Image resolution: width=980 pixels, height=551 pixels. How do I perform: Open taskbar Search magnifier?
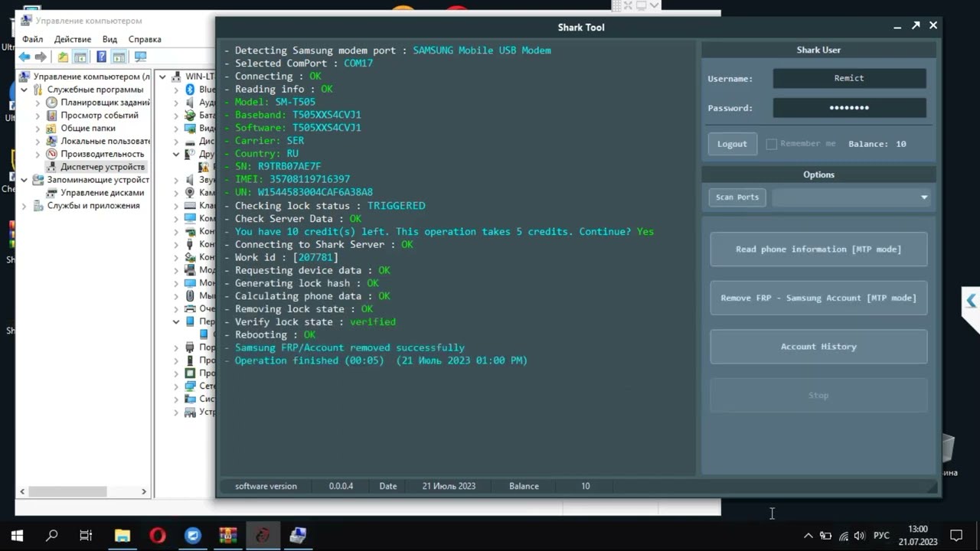(52, 536)
